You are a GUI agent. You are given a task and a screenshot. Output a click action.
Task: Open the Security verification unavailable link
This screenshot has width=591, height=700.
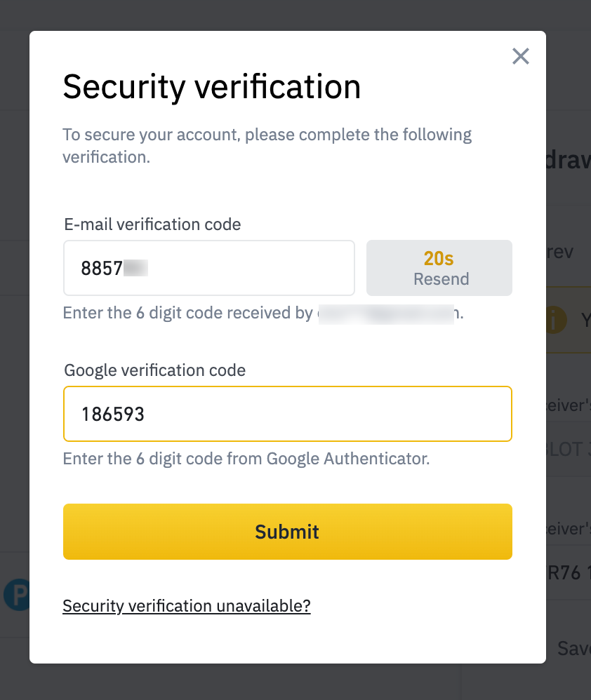click(x=187, y=606)
